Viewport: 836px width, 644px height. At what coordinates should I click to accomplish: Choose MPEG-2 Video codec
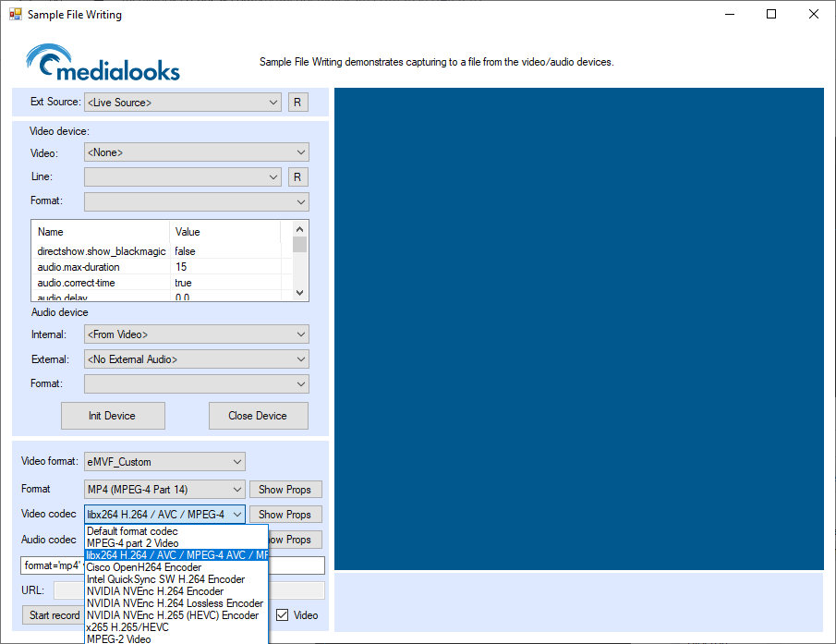(x=176, y=639)
